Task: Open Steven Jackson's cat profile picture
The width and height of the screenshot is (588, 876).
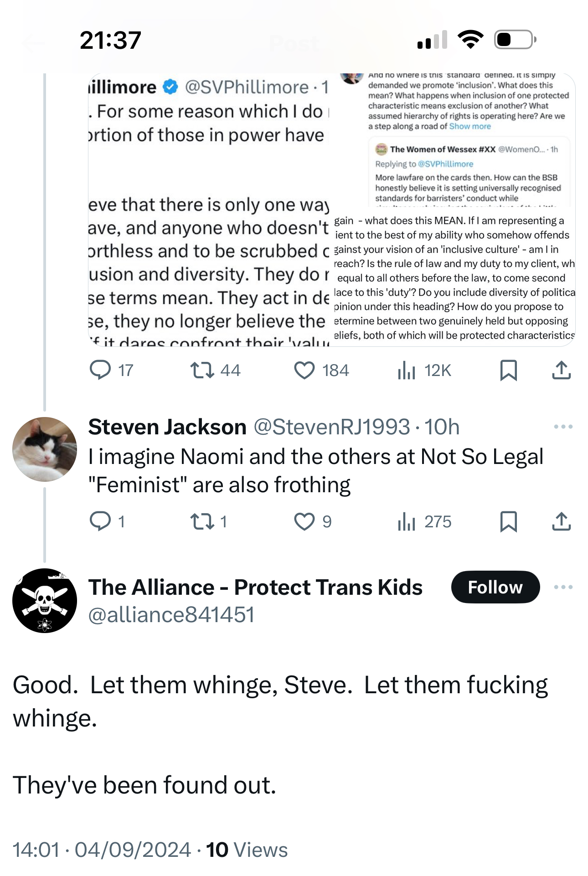Action: pyautogui.click(x=45, y=449)
